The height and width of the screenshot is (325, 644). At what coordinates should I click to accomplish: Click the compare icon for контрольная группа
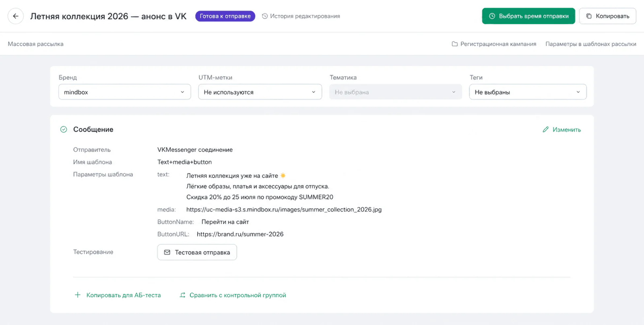(183, 295)
